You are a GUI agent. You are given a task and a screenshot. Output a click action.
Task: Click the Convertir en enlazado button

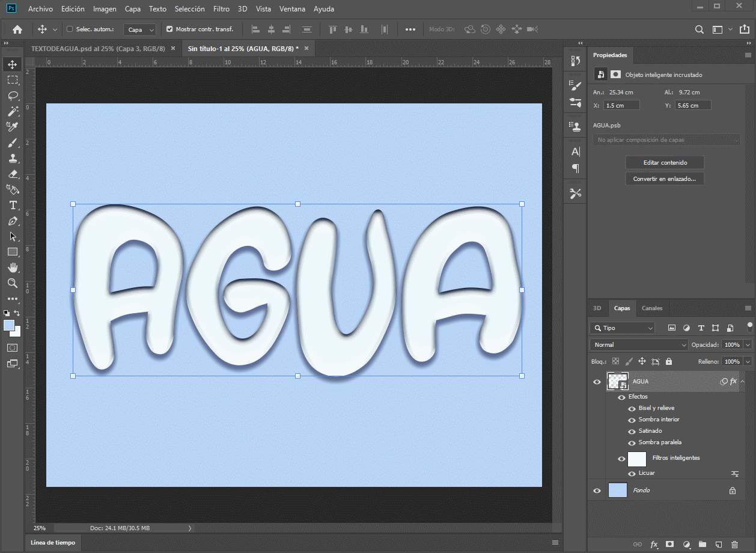coord(665,179)
